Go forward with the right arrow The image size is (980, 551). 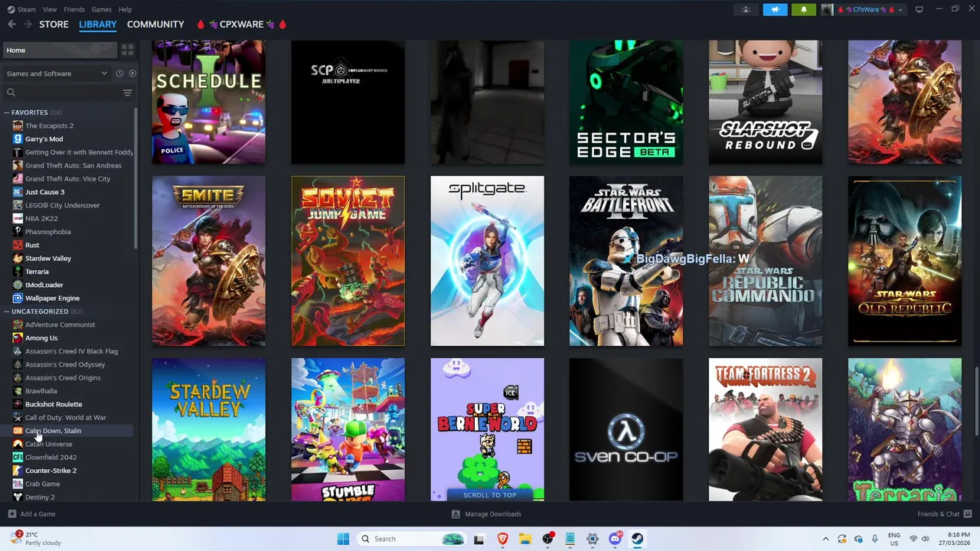[28, 24]
